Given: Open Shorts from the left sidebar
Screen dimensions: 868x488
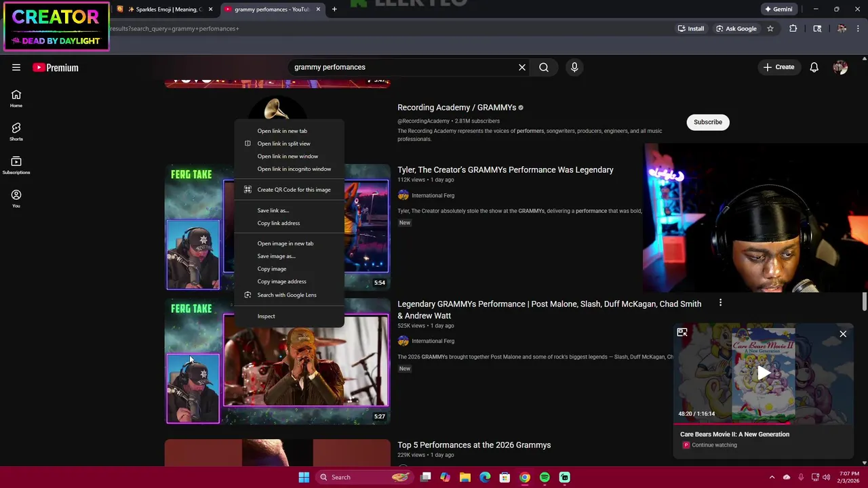Looking at the screenshot, I should (16, 132).
